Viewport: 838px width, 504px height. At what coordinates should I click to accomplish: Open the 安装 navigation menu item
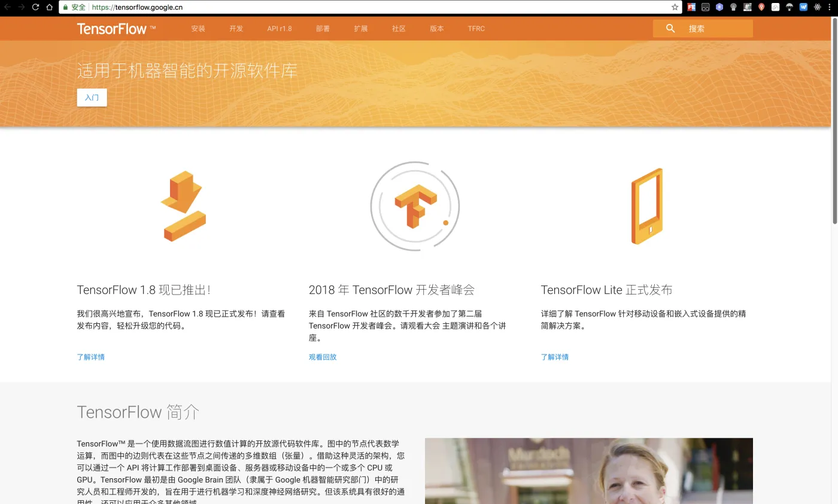(x=198, y=29)
